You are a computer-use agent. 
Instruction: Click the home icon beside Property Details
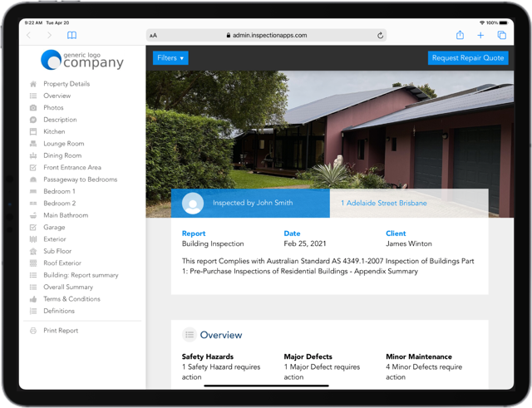[x=33, y=84]
